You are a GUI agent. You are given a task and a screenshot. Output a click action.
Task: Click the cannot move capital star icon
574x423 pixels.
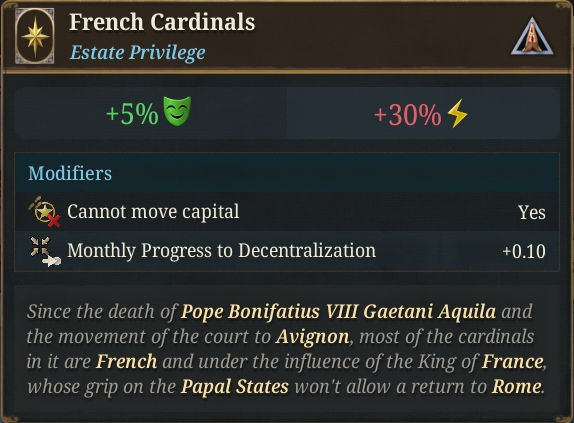coord(45,212)
